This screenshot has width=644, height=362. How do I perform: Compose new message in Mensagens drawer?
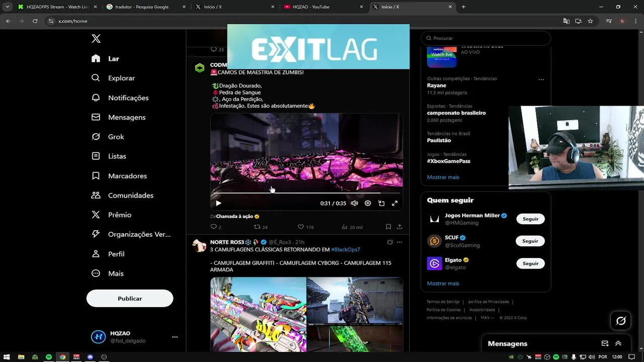point(605,344)
